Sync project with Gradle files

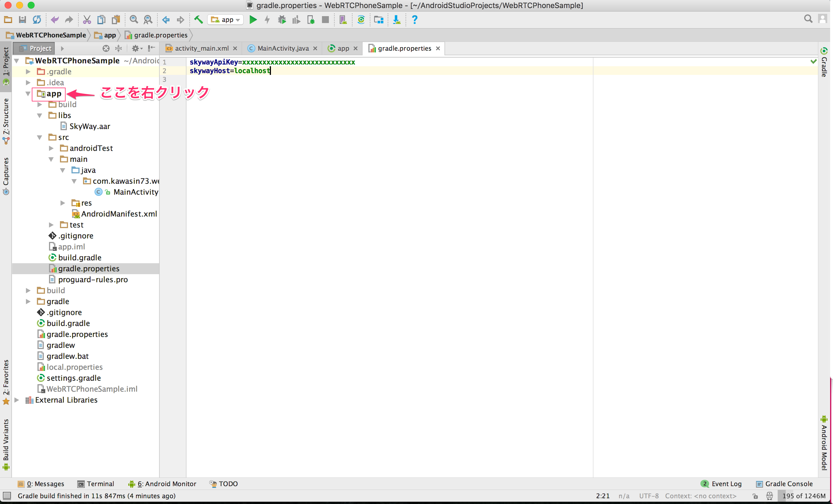tap(361, 20)
